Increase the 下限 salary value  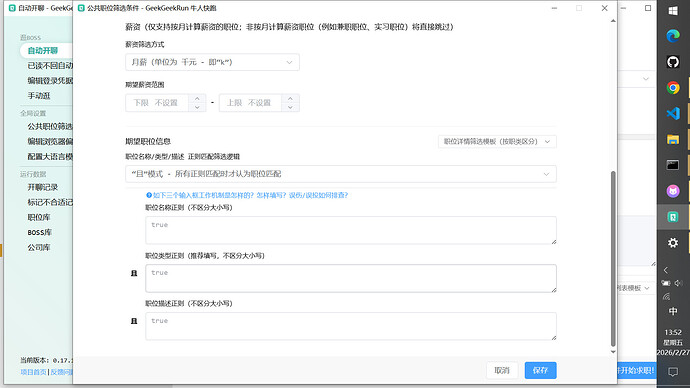click(x=197, y=99)
